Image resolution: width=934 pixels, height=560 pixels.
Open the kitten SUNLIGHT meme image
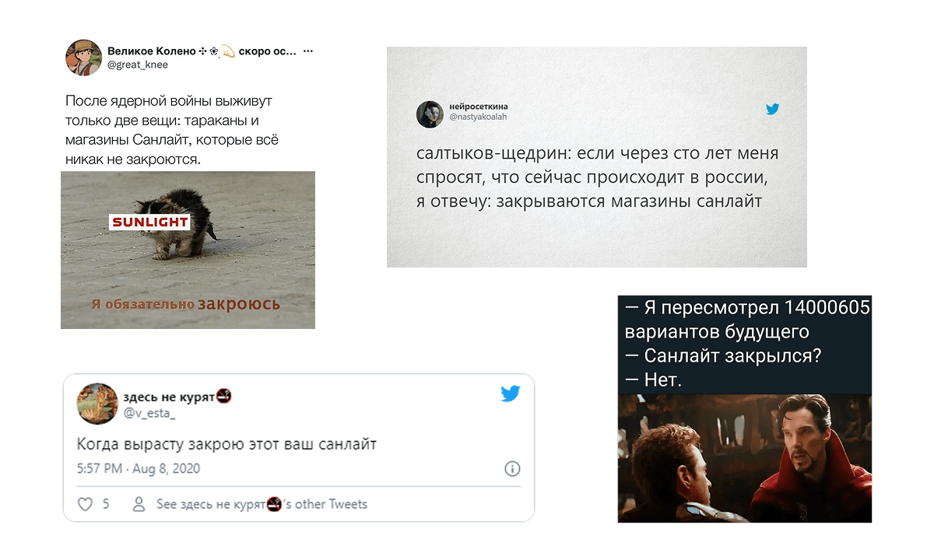pyautogui.click(x=188, y=250)
